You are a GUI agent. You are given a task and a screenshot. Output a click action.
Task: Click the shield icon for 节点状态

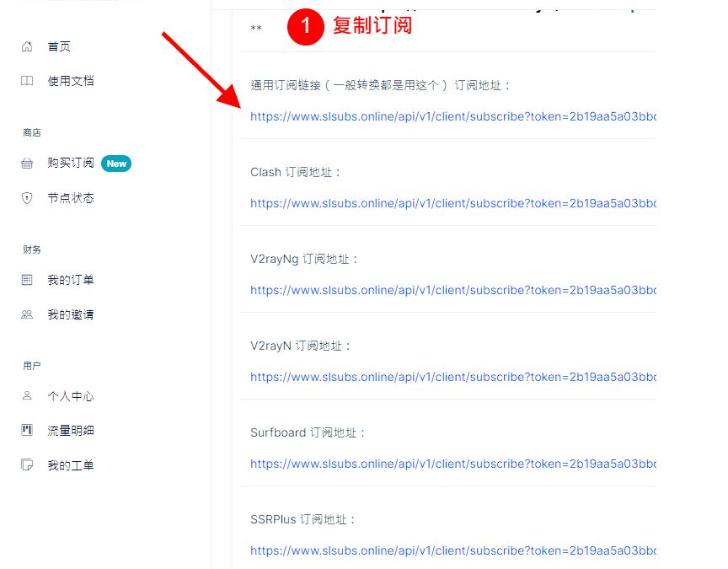click(x=27, y=198)
